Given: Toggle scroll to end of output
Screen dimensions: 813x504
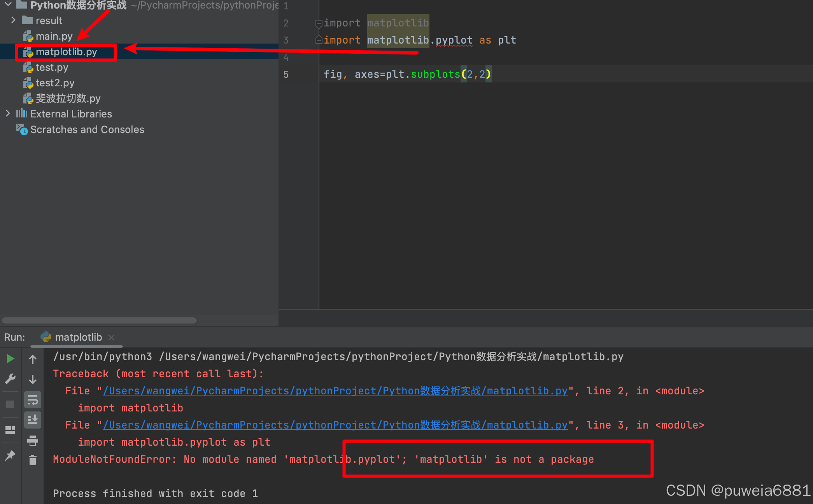Looking at the screenshot, I should pyautogui.click(x=33, y=420).
